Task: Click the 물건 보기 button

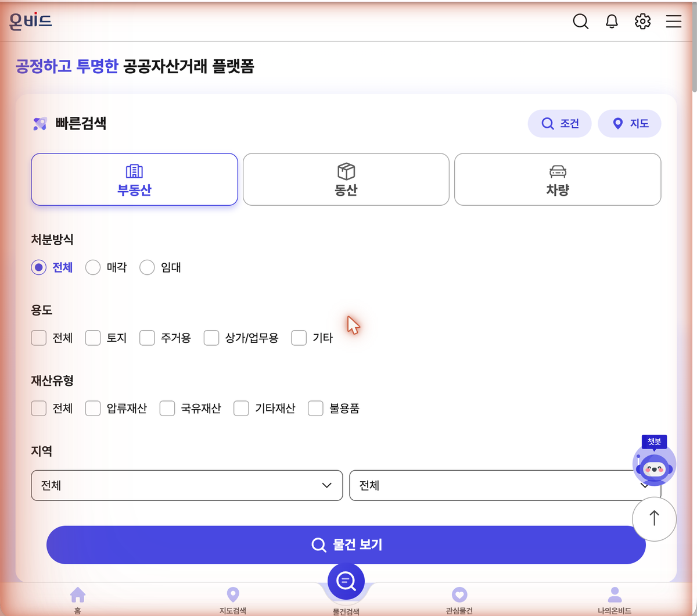Action: tap(346, 545)
